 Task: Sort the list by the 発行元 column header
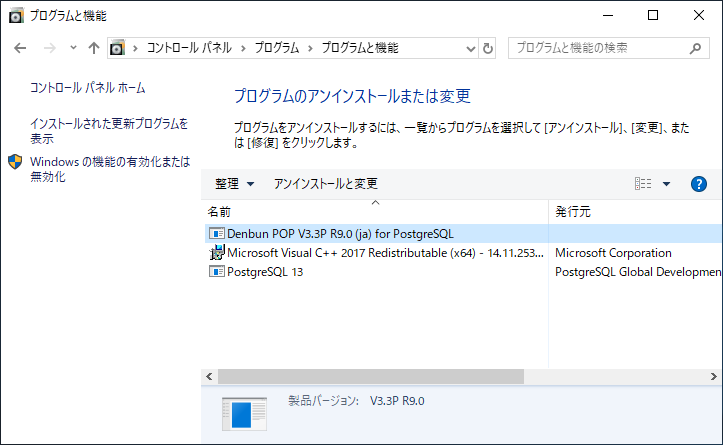point(635,212)
